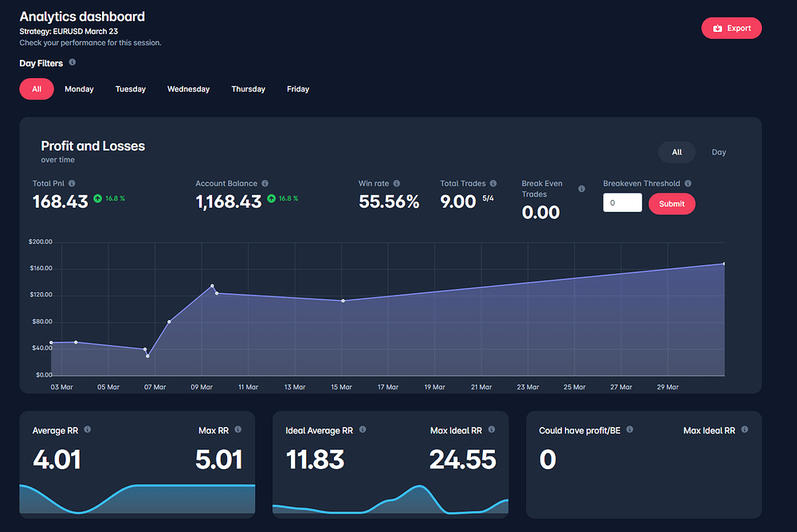Viewport: 797px width, 532px height.
Task: Click the info icon beside Breakeven Threshold
Action: [x=688, y=183]
